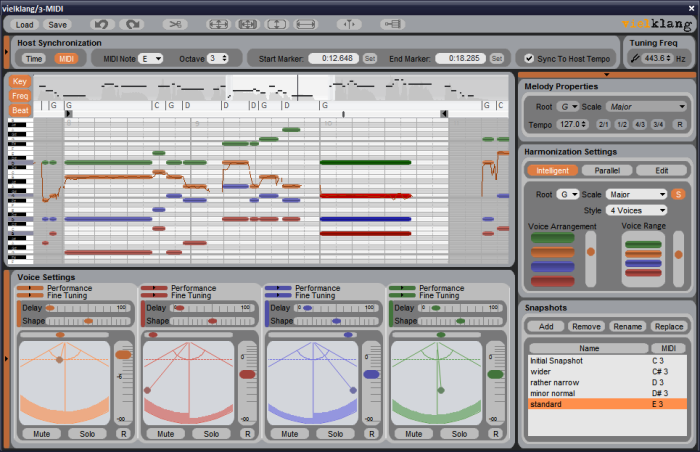Click the tuning fork icon
The height and width of the screenshot is (452, 700).
coord(635,59)
